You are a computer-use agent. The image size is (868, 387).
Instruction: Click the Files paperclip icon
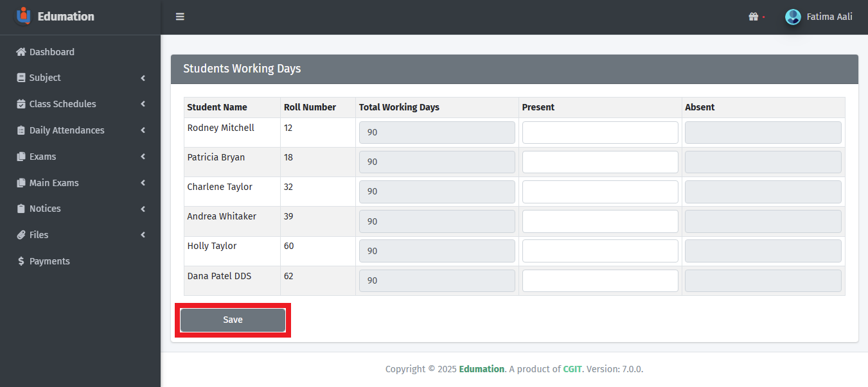pos(21,235)
